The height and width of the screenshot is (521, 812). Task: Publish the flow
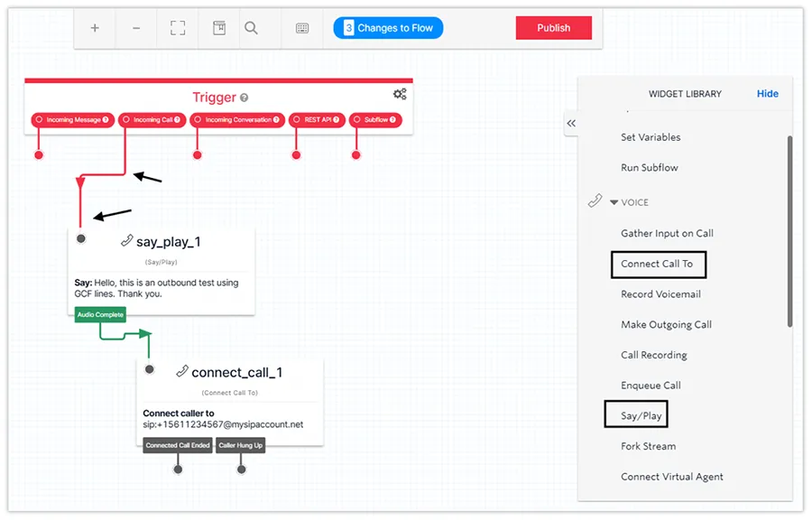[x=554, y=28]
